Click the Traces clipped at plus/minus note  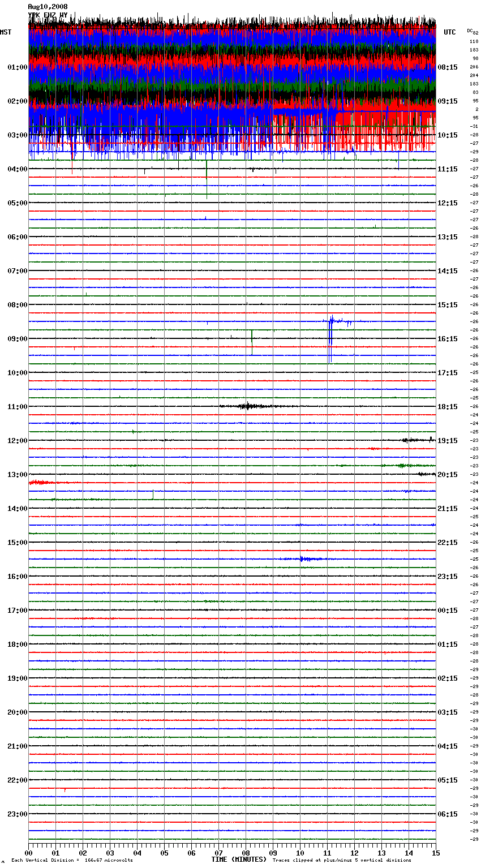[x=342, y=861]
